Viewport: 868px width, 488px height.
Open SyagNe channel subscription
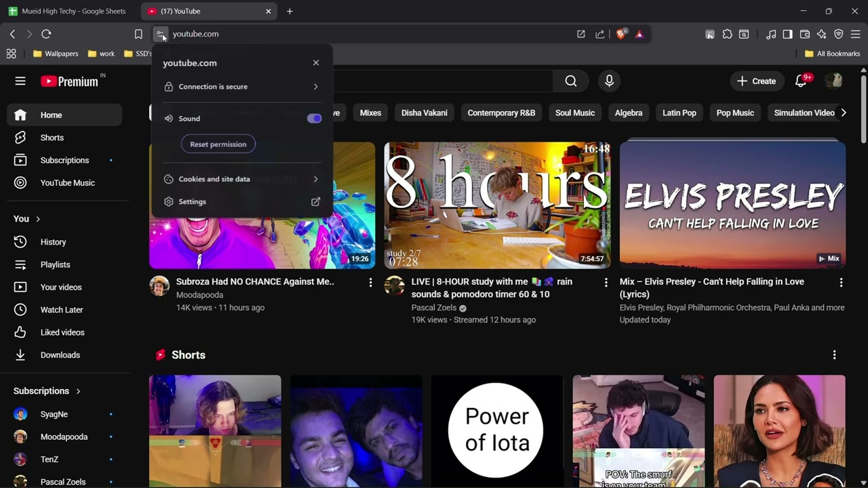(x=64, y=414)
